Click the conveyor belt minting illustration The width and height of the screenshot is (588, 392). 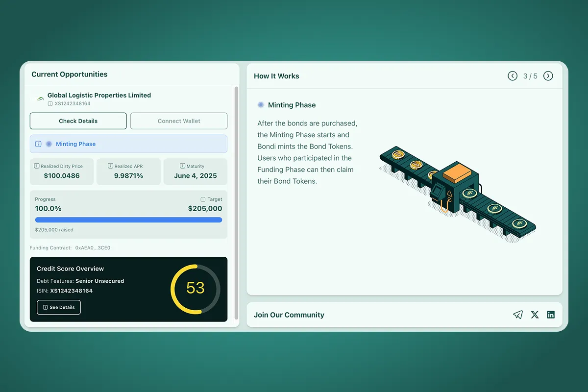[x=458, y=195]
